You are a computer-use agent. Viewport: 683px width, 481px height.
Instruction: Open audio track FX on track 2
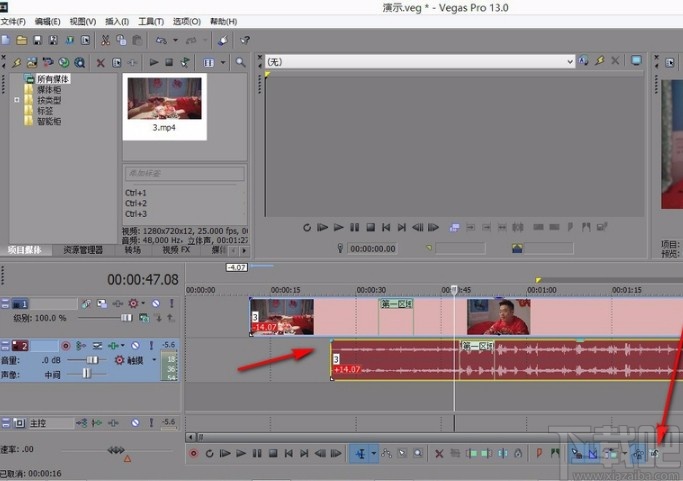(x=113, y=346)
